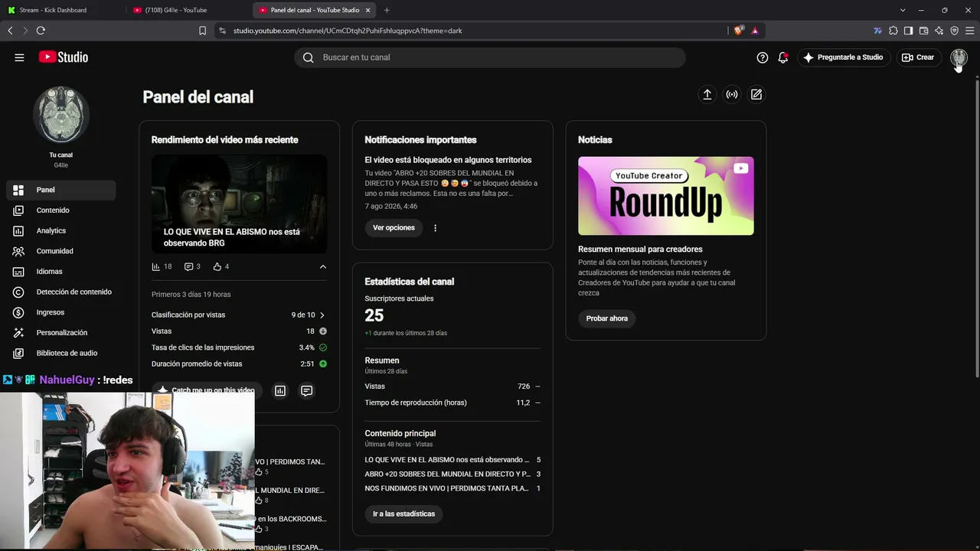Open the browser main menu icon

pyautogui.click(x=970, y=31)
